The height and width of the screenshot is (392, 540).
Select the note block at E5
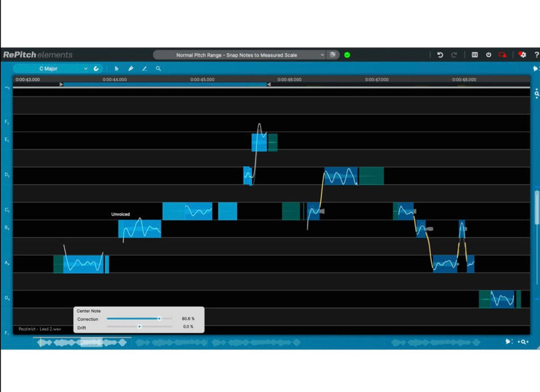[259, 142]
